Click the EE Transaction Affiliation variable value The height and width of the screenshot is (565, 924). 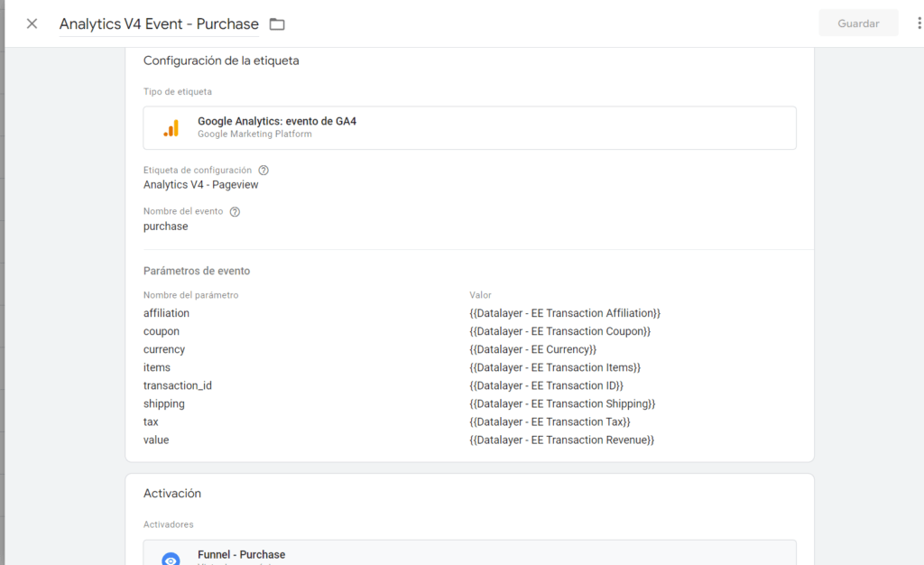[565, 313]
